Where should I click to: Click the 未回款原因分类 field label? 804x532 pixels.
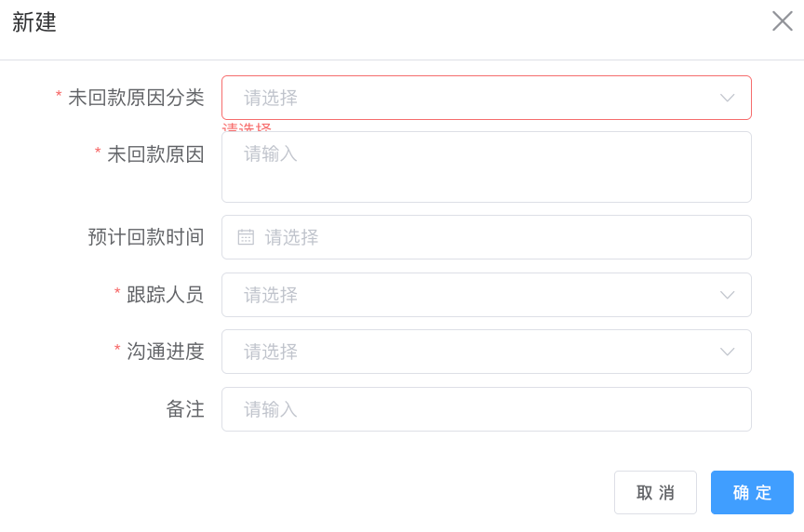tap(136, 98)
